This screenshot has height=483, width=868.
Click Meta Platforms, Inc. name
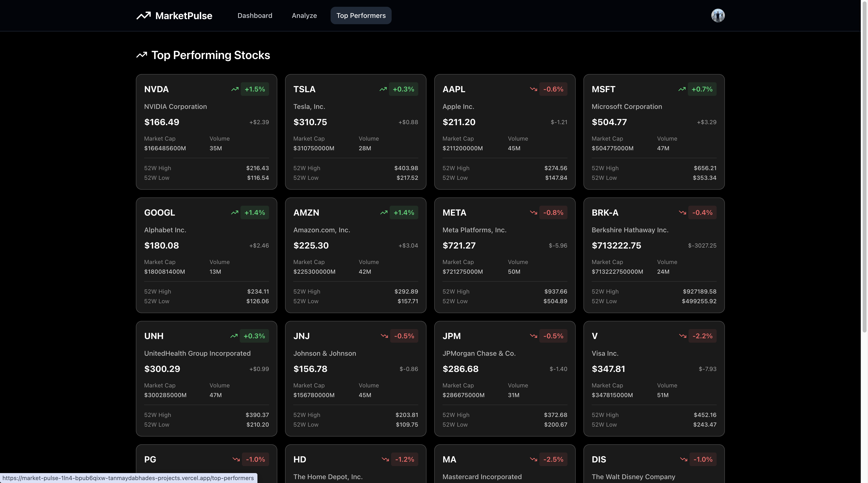474,230
